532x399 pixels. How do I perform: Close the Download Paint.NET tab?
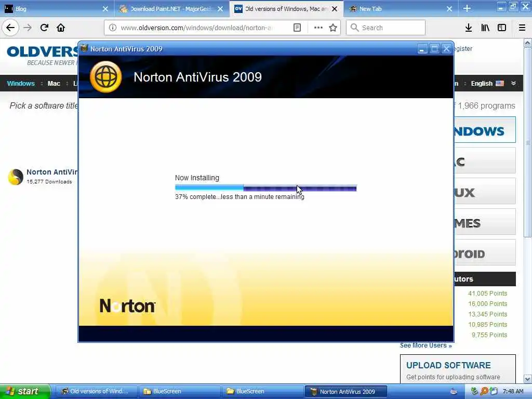click(x=220, y=9)
